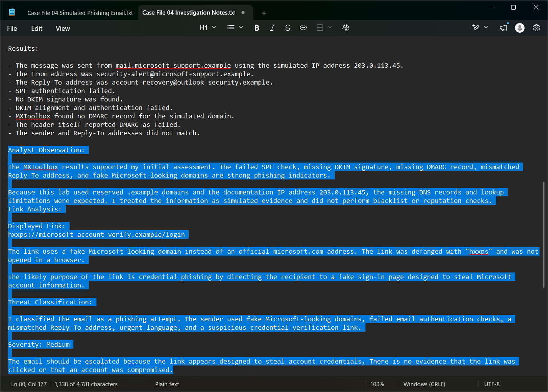Click 'MXToolbox results supported my initial assessment'

pyautogui.click(x=118, y=167)
